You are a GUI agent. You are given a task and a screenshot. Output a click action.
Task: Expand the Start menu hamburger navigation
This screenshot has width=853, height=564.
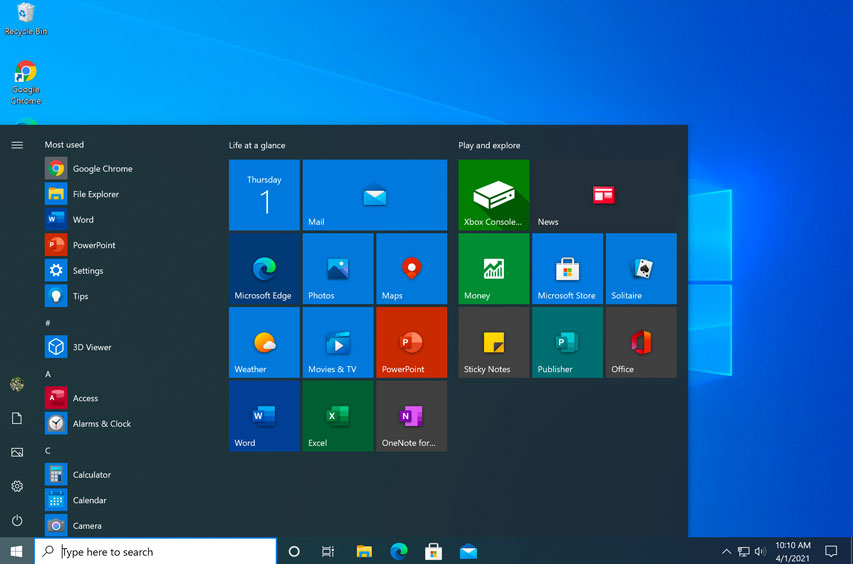(x=17, y=145)
